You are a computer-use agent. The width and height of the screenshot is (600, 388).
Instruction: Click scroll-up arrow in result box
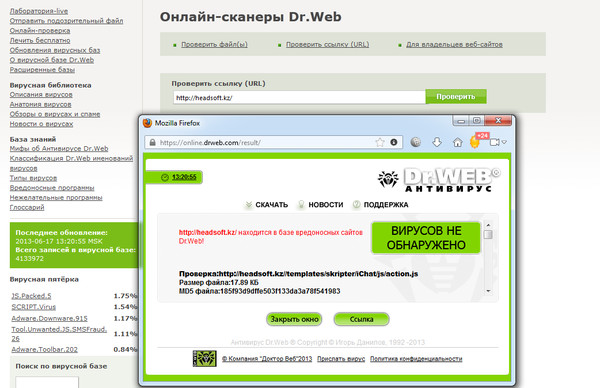click(x=488, y=225)
